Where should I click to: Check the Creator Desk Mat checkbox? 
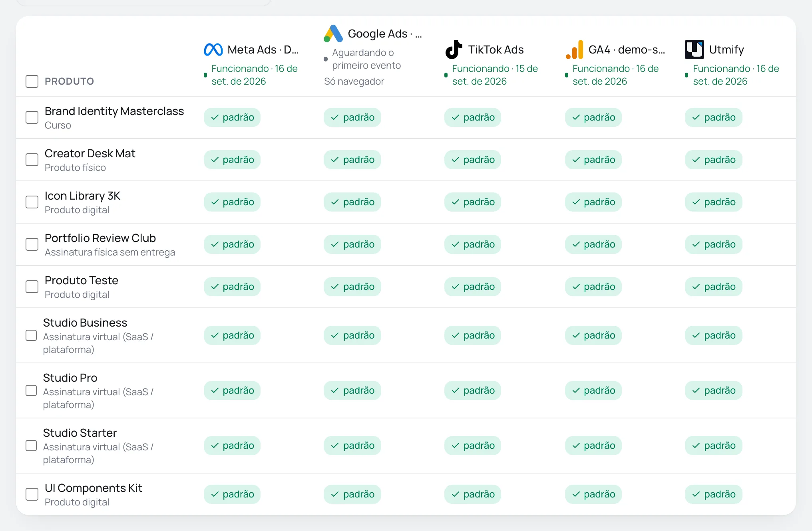[x=32, y=160]
